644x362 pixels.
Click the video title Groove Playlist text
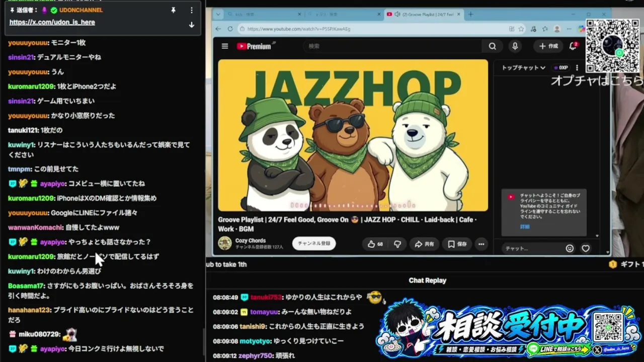coord(347,224)
